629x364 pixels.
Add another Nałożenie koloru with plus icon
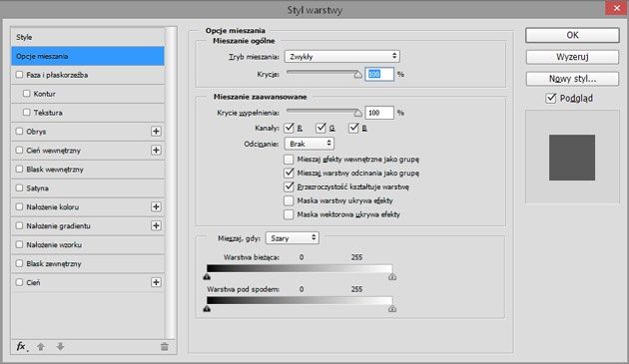point(156,206)
